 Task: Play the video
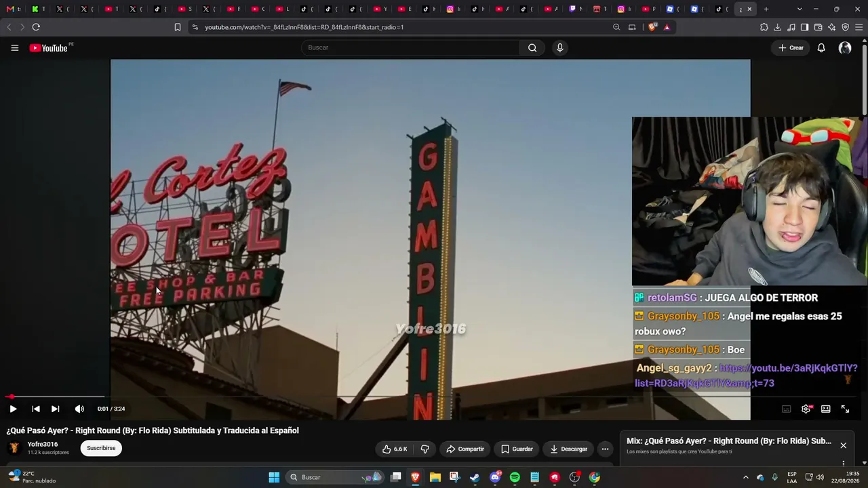point(13,409)
